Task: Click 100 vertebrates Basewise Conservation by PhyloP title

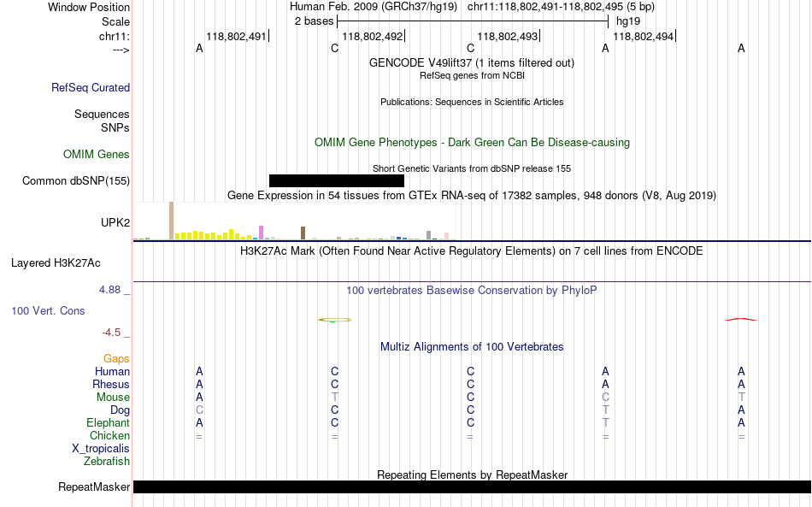Action: point(472,291)
